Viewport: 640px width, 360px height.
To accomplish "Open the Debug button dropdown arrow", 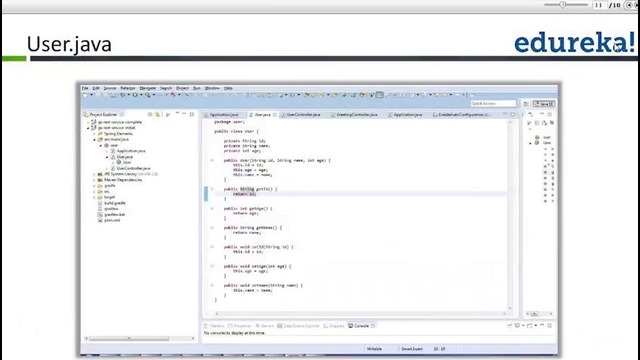I will click(129, 95).
